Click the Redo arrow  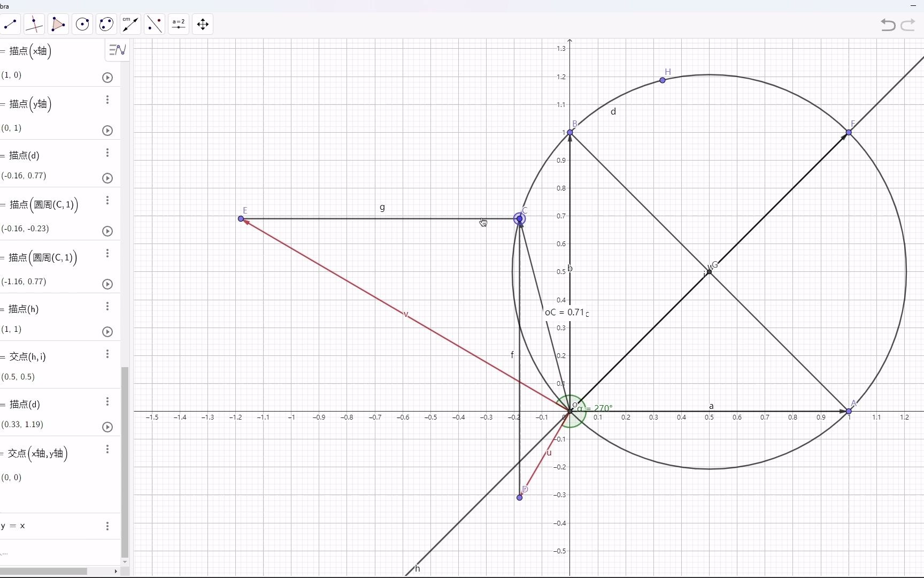(x=908, y=25)
